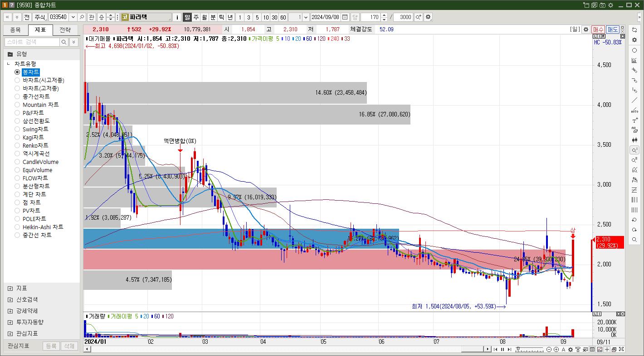Screen dimensions: 644x356
Task: Click the title bar settings gear icon
Action: pos(610,5)
